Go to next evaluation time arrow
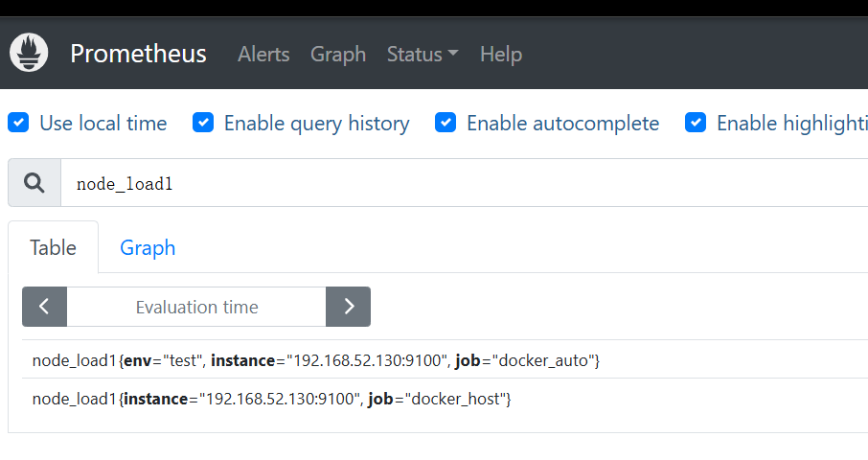 348,307
